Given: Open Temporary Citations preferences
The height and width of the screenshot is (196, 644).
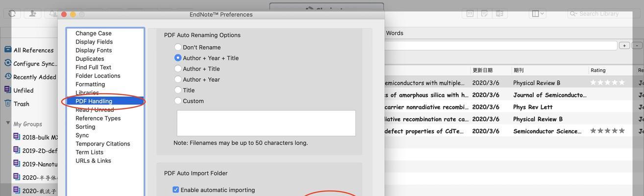Looking at the screenshot, I should pyautogui.click(x=103, y=144).
